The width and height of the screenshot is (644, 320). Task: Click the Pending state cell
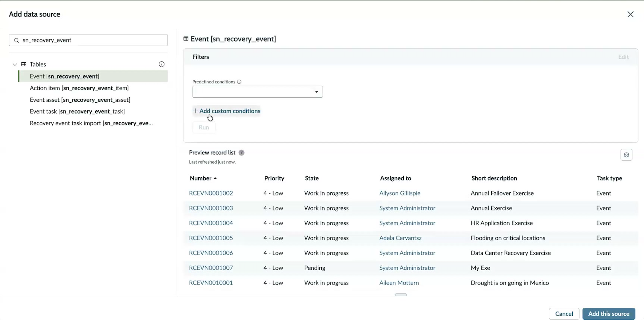(x=315, y=268)
